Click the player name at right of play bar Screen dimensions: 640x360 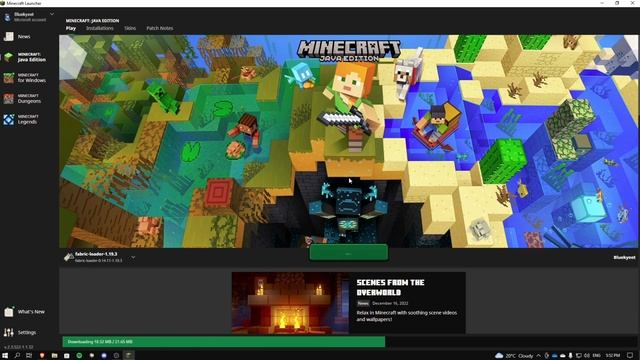(624, 258)
